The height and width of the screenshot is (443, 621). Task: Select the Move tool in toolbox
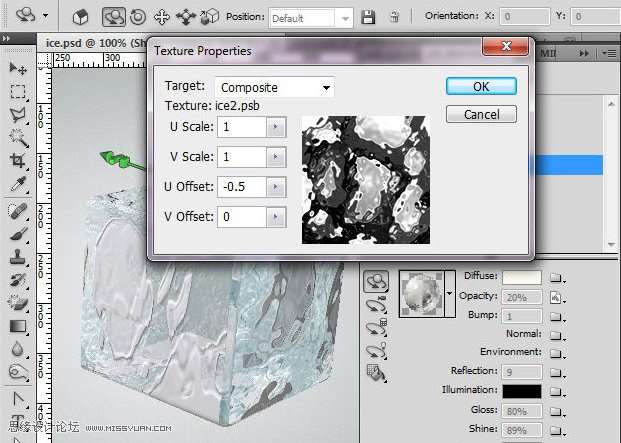[x=17, y=68]
